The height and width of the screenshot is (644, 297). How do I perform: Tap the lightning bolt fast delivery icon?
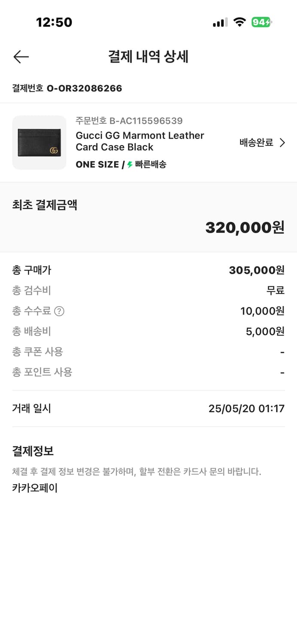130,164
